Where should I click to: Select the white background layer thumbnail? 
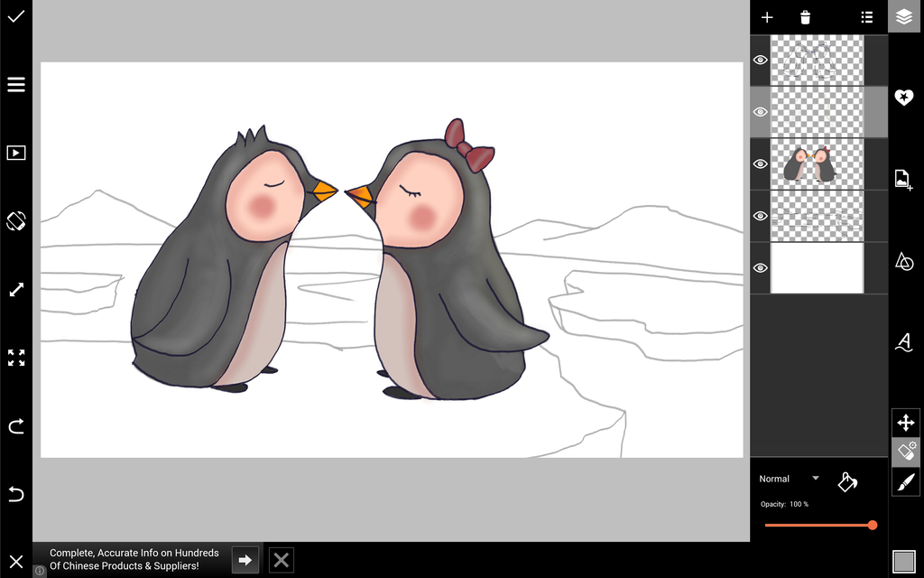pos(818,267)
